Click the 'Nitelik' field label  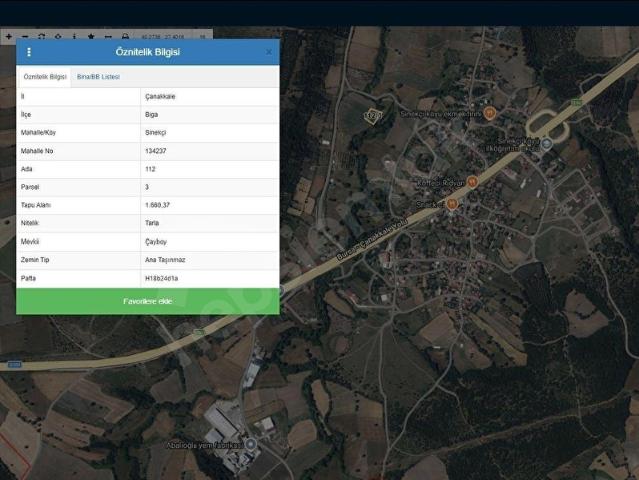pyautogui.click(x=29, y=223)
